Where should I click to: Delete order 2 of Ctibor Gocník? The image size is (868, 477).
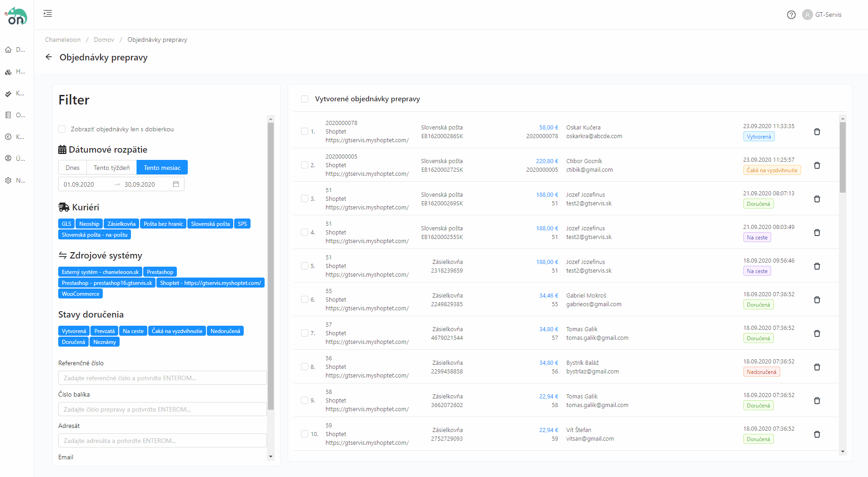click(817, 165)
